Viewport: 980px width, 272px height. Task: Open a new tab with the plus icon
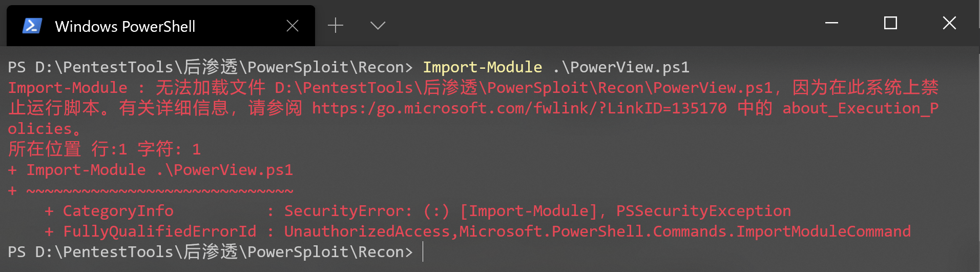tap(336, 25)
